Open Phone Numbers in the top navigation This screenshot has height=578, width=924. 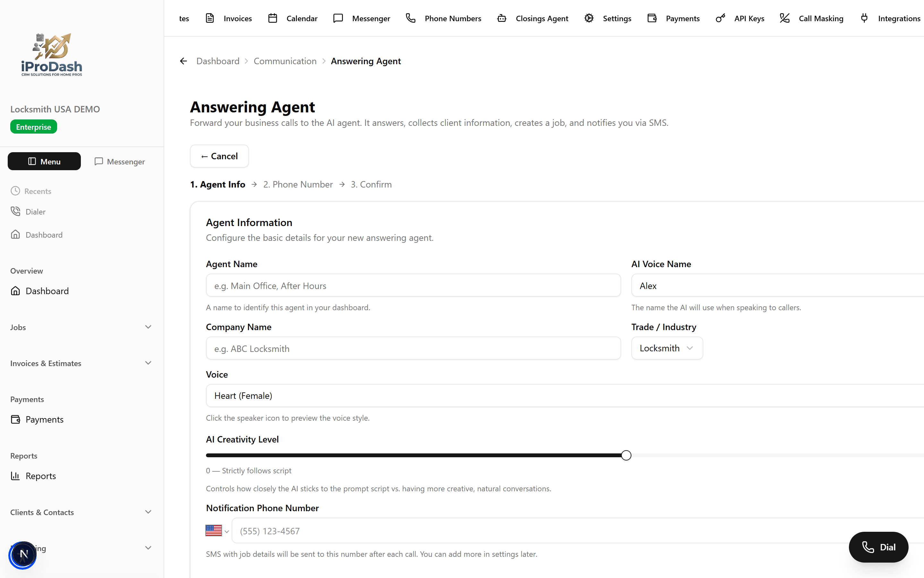click(443, 18)
